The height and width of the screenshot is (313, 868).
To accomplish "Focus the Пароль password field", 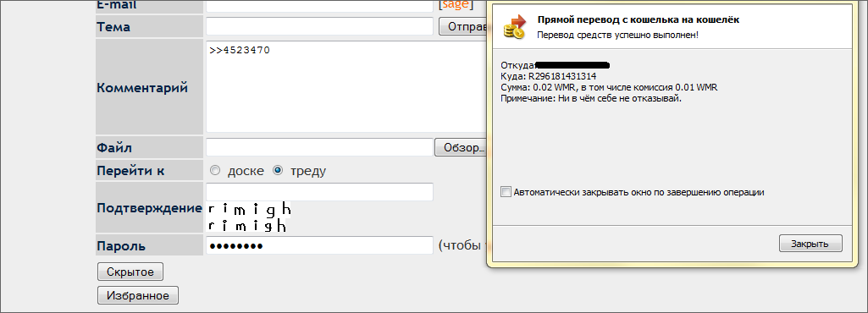I will [x=319, y=245].
